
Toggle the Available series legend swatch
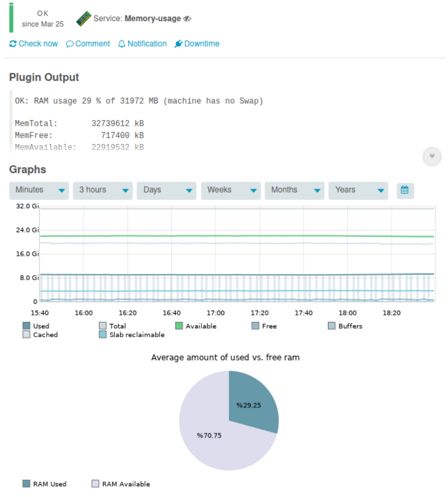pyautogui.click(x=179, y=326)
